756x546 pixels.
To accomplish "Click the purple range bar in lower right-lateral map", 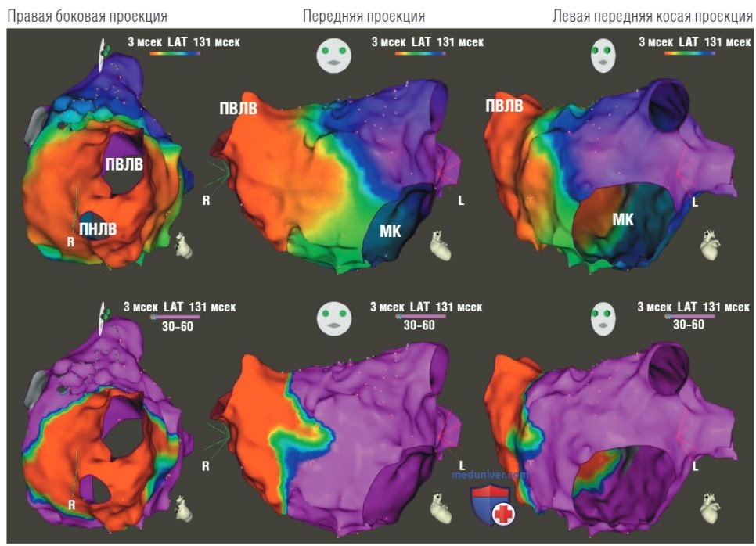I will point(175,317).
